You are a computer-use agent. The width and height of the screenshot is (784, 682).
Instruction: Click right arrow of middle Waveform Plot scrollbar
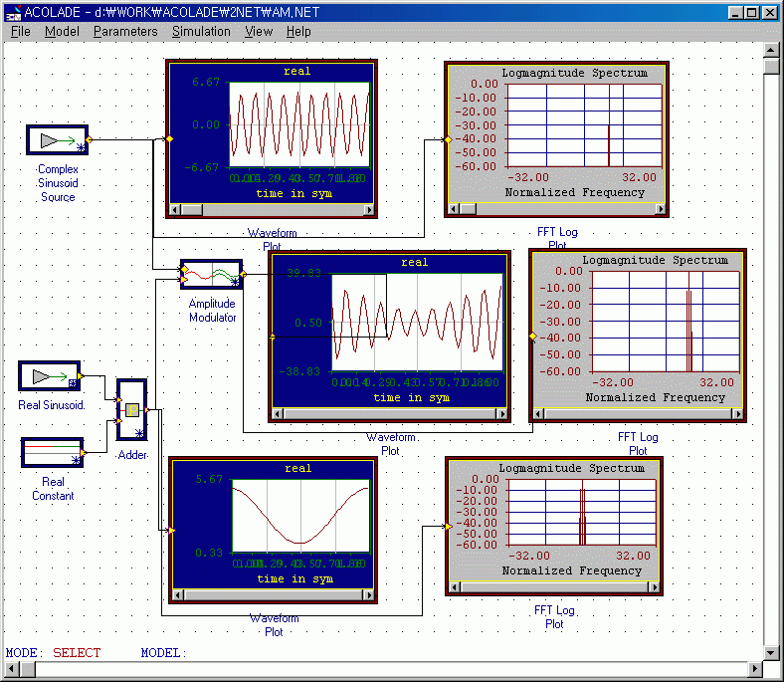click(502, 414)
